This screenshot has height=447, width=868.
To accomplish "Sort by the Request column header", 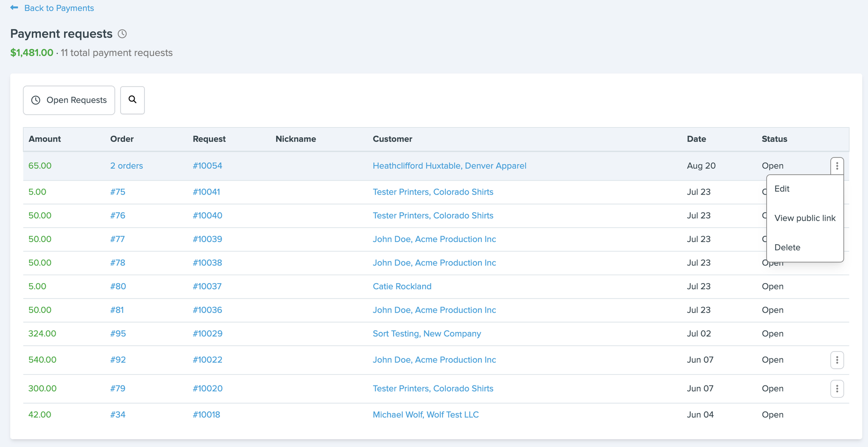I will [x=209, y=139].
